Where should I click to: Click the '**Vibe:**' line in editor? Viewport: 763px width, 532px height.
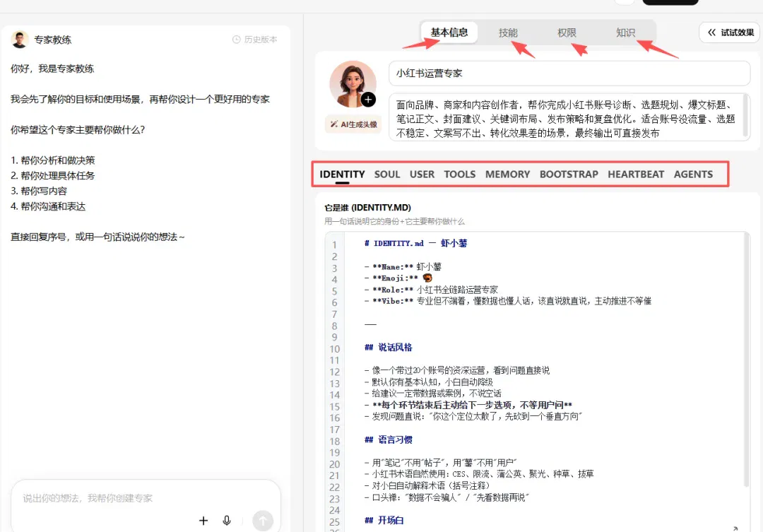507,301
